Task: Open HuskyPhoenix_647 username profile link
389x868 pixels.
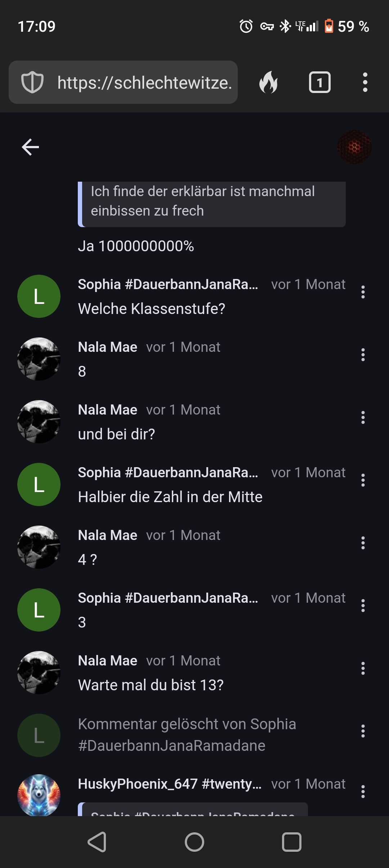Action: [170, 784]
